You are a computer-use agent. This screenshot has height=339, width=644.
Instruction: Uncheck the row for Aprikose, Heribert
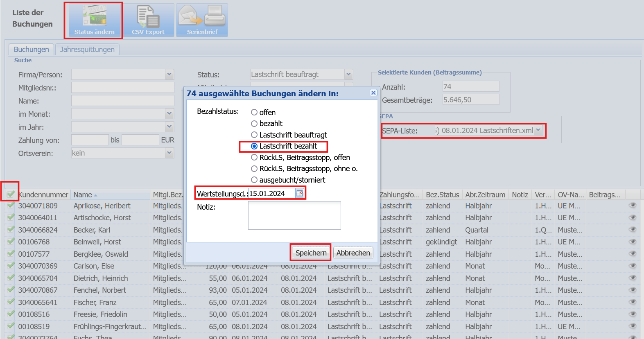coord(11,205)
